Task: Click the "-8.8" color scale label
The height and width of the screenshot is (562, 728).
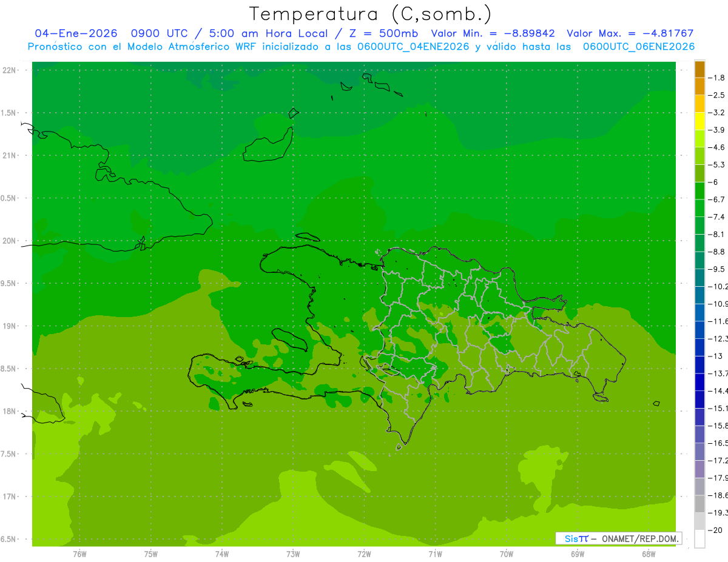Action: [717, 252]
